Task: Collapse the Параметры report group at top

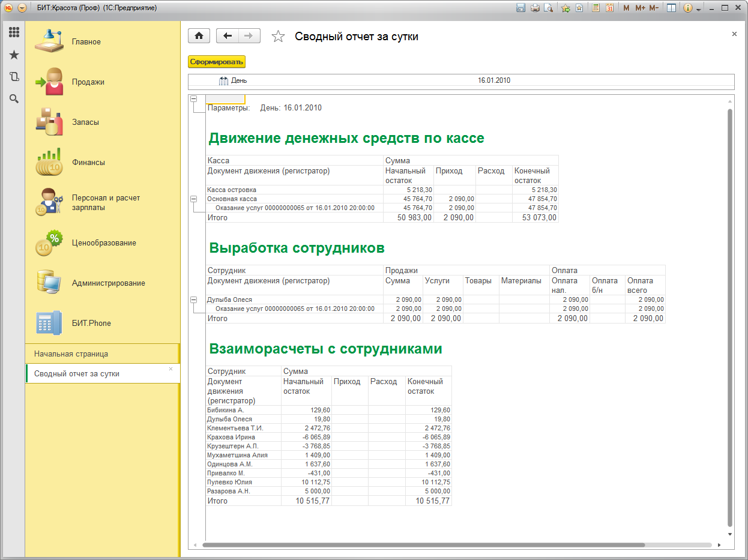Action: click(x=193, y=99)
